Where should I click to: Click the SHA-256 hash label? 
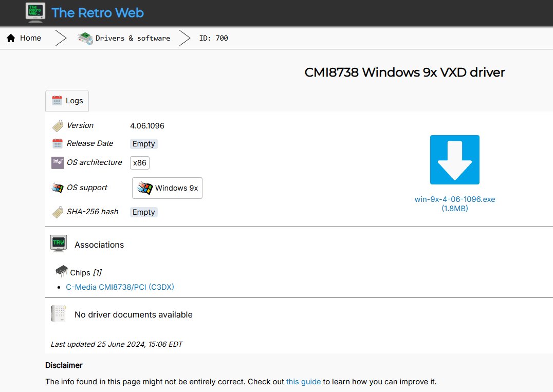pos(93,212)
